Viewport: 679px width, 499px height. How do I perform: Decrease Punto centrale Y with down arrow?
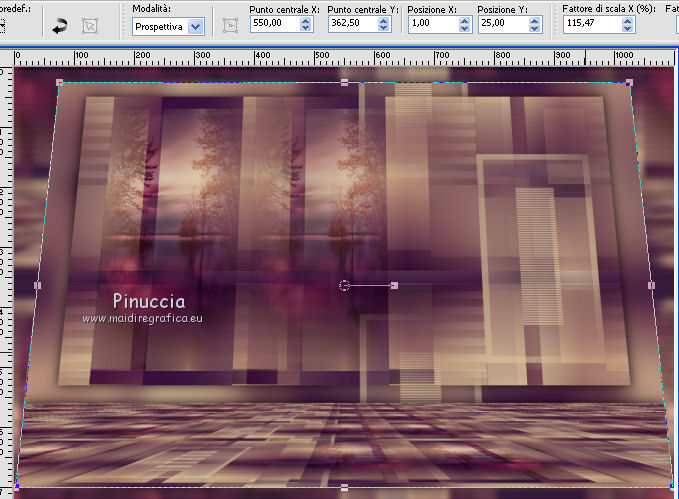tap(384, 27)
